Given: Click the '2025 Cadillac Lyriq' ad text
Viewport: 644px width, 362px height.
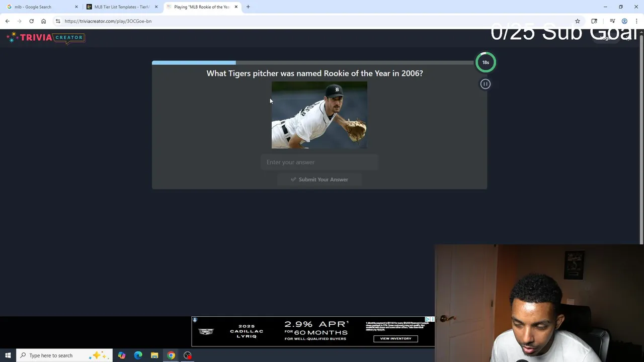Looking at the screenshot, I should pyautogui.click(x=247, y=331).
